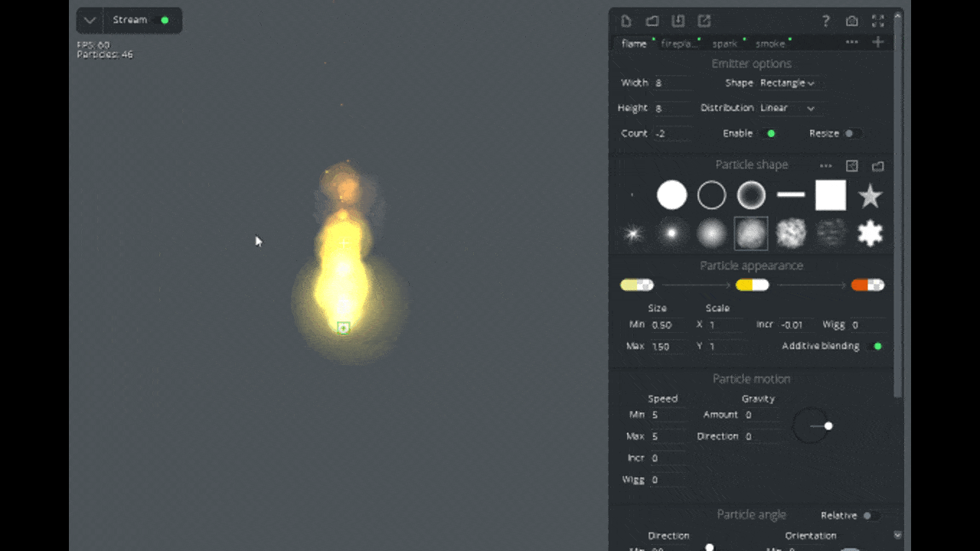The image size is (980, 551).
Task: Turn on the Resize toggle
Action: click(x=851, y=133)
